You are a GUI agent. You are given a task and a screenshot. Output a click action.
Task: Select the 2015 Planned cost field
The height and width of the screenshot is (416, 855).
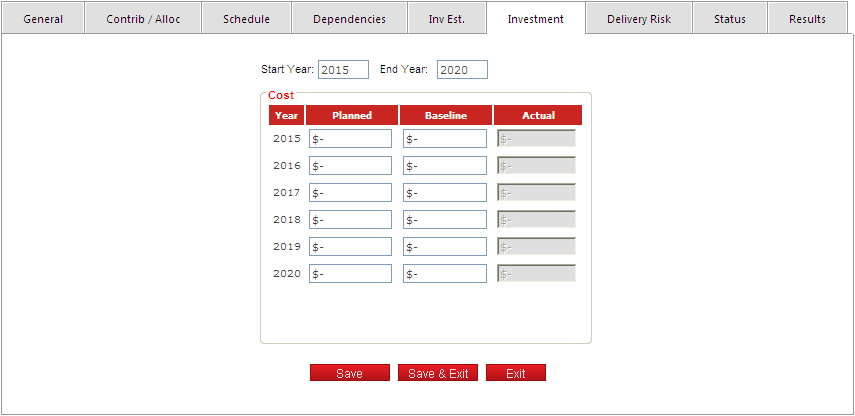tap(350, 139)
